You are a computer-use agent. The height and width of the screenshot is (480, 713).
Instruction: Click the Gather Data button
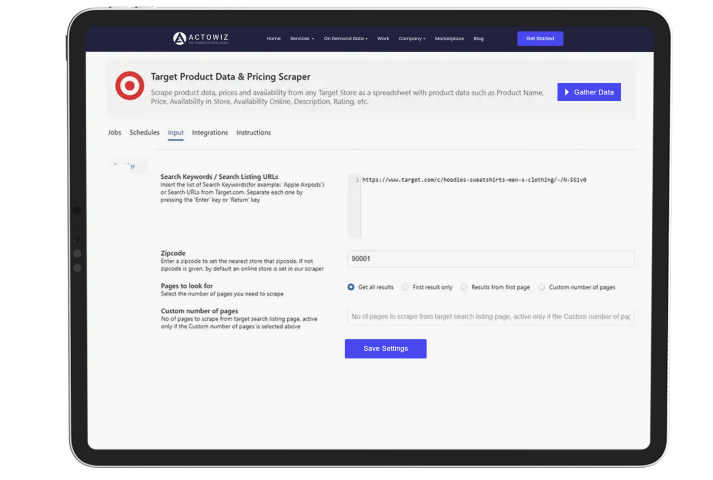tap(589, 92)
